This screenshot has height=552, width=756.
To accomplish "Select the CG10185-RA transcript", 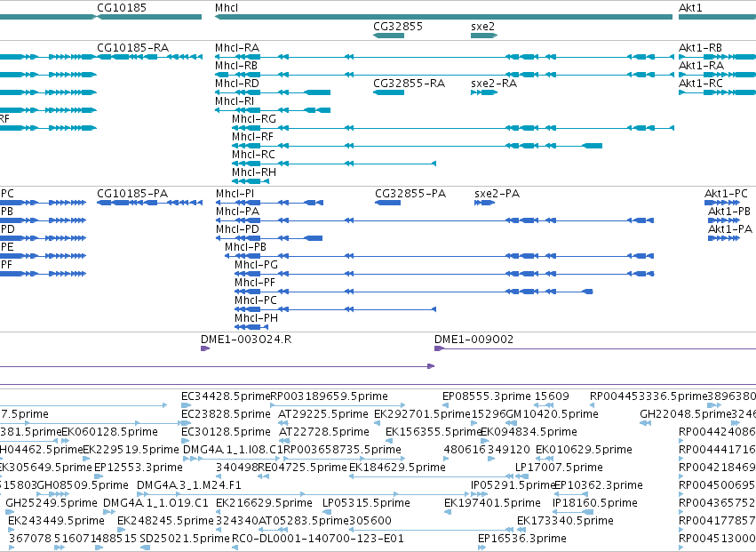I will tap(149, 57).
